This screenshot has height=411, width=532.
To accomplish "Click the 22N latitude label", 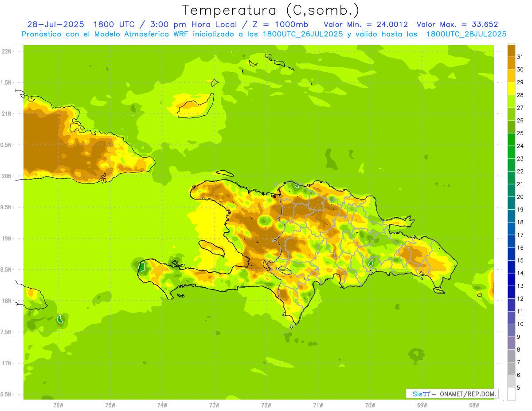I will (x=7, y=51).
